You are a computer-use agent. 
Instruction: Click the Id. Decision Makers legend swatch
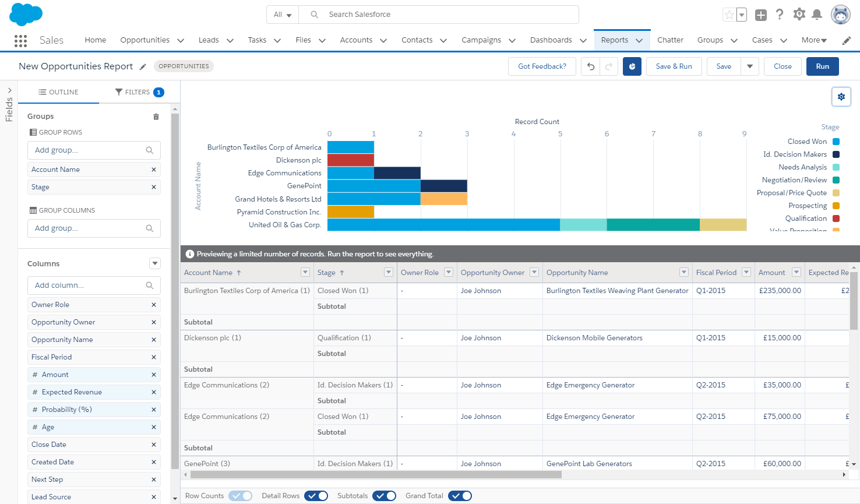tap(836, 154)
